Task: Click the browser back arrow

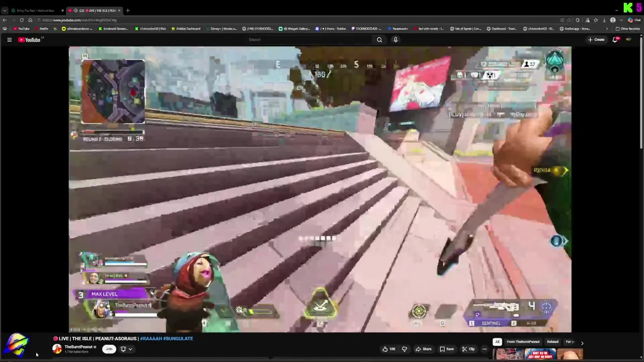Action: [5, 20]
